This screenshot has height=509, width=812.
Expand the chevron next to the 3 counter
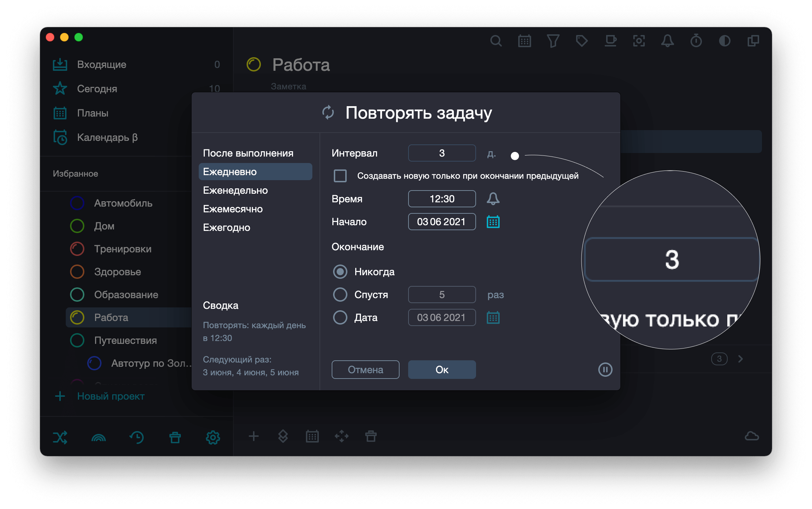point(741,359)
